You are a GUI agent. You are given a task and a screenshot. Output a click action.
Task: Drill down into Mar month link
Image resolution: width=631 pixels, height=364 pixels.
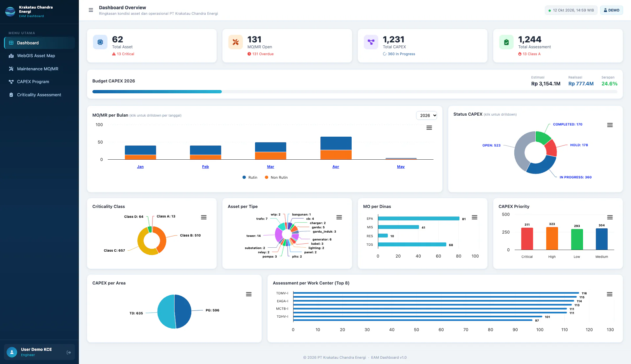pos(270,167)
